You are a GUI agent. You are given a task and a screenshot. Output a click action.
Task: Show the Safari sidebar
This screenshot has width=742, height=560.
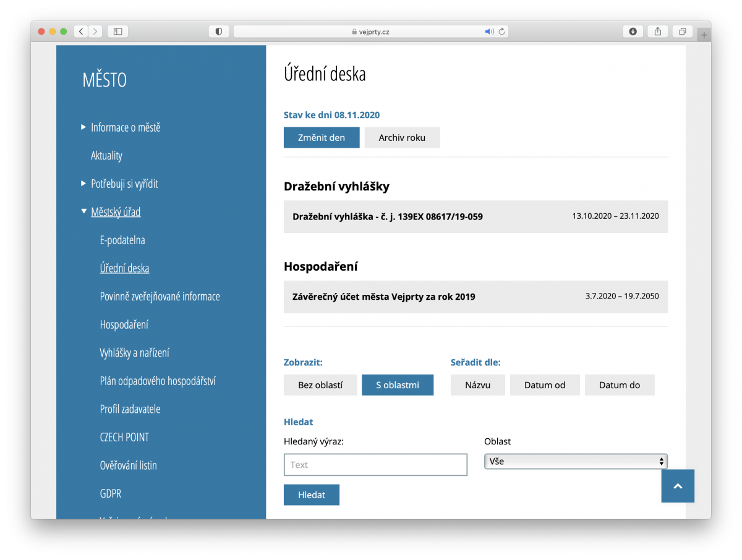tap(118, 32)
